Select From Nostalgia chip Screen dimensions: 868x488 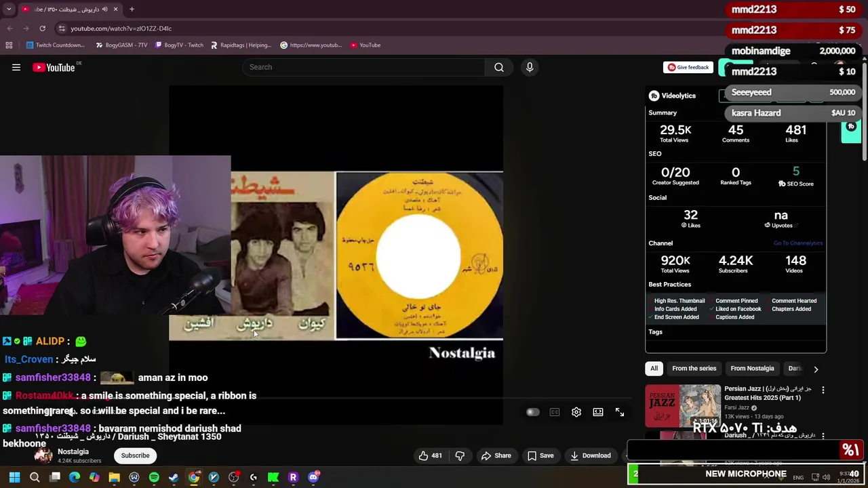[752, 369]
